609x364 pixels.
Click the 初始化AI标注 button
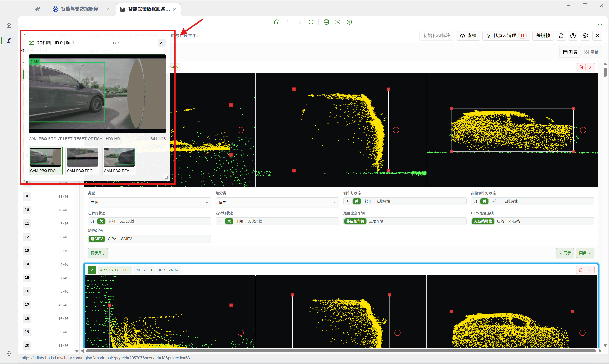pos(436,35)
